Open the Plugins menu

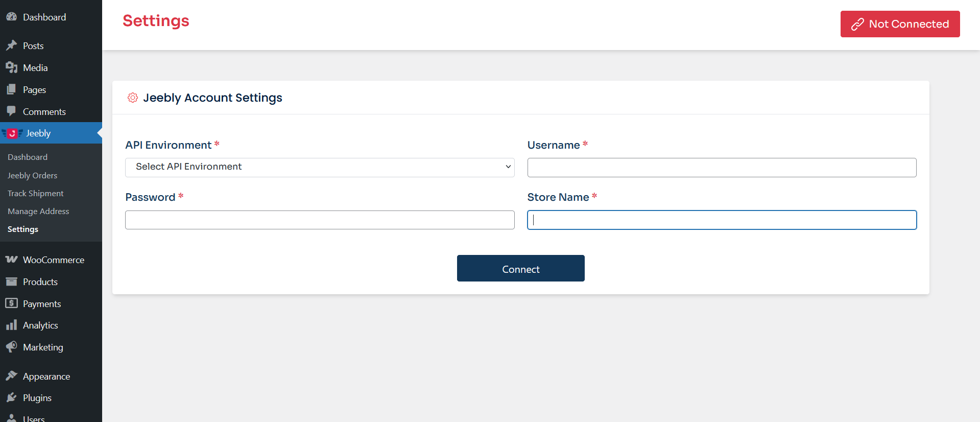pyautogui.click(x=51, y=397)
